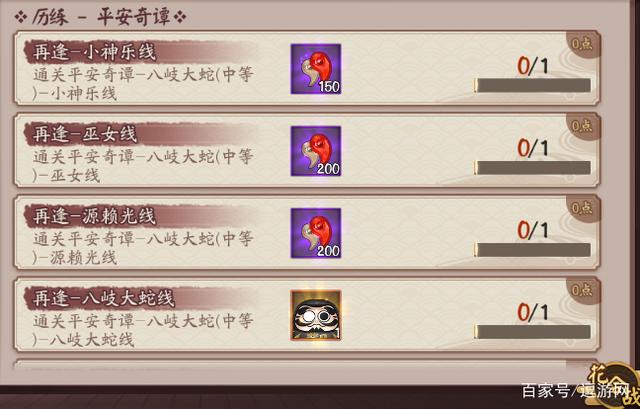Screen dimensions: 640x409
Task: Select the 再逢-八岐大蛇线 quest title
Action: click(x=104, y=298)
